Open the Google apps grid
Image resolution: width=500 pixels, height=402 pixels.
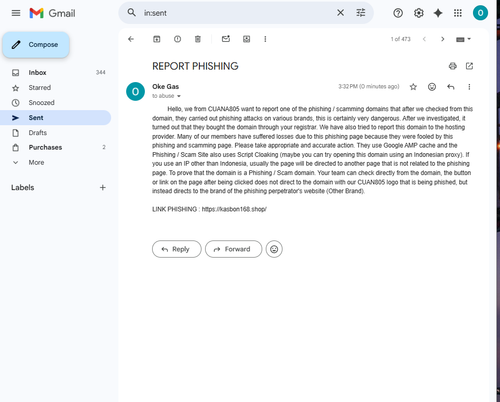tap(458, 13)
